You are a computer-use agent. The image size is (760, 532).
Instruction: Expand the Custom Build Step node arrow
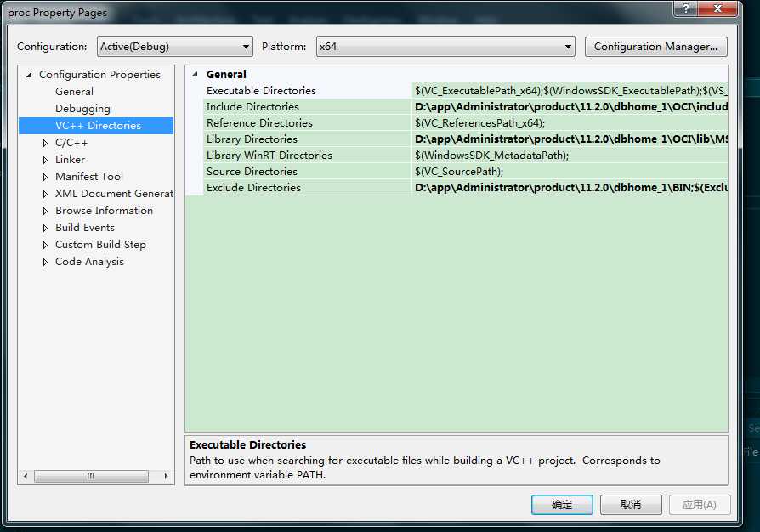tap(45, 245)
